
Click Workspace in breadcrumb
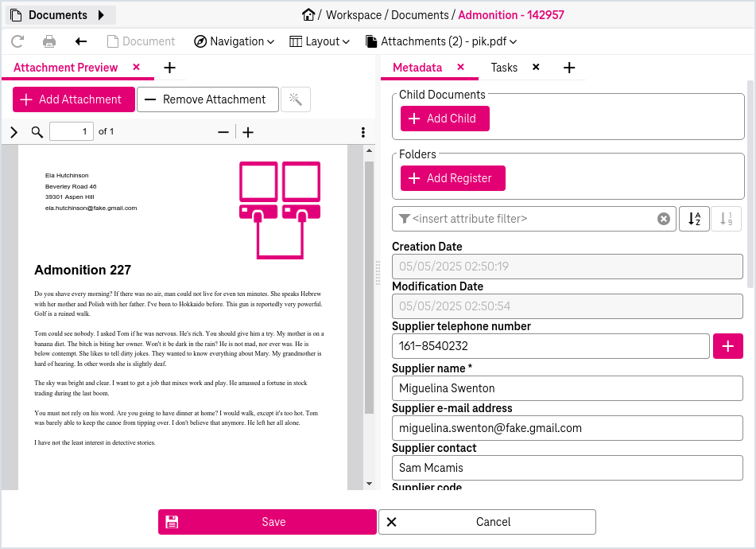[x=354, y=15]
